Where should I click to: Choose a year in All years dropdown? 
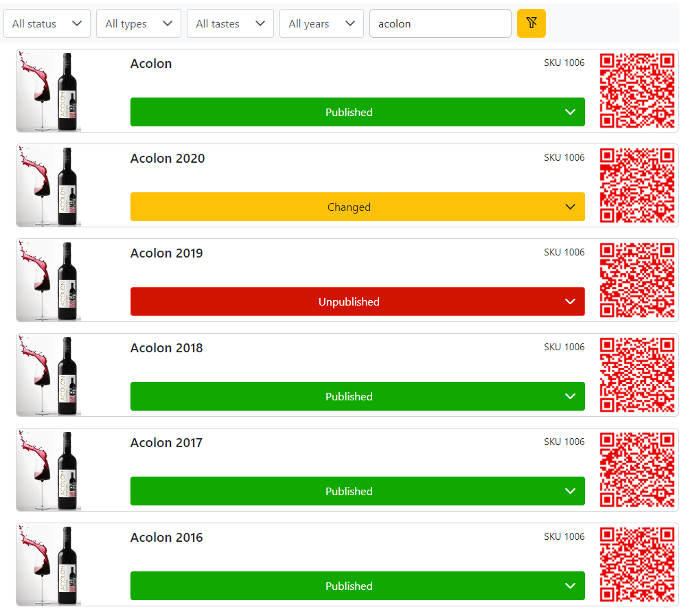[321, 23]
